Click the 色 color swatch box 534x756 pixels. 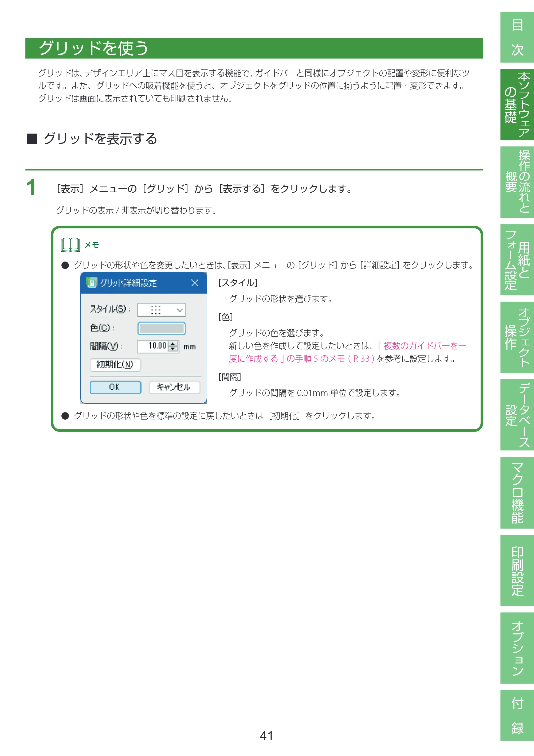[162, 328]
